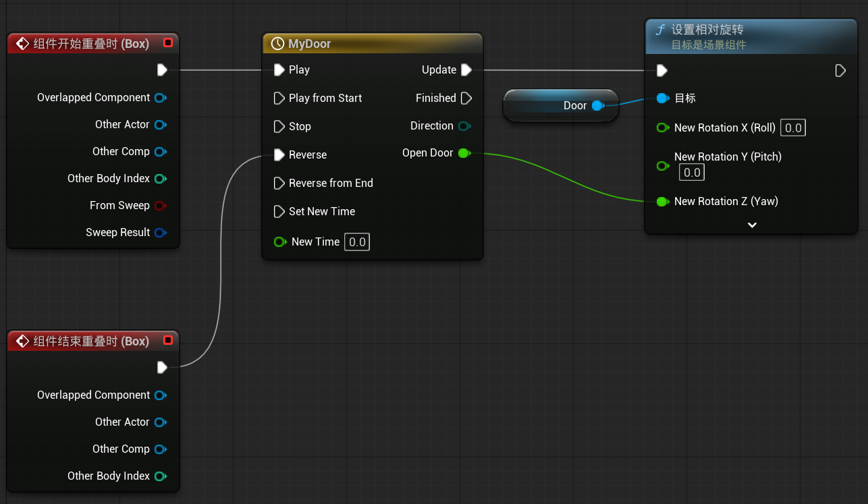Click the Sweep Result pin
The height and width of the screenshot is (504, 868).
[x=160, y=233]
